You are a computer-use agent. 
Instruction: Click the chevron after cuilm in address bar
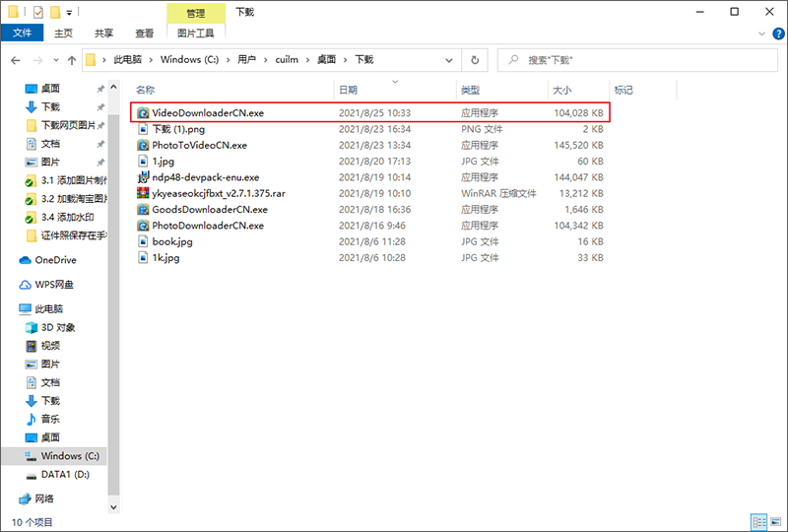(307, 60)
